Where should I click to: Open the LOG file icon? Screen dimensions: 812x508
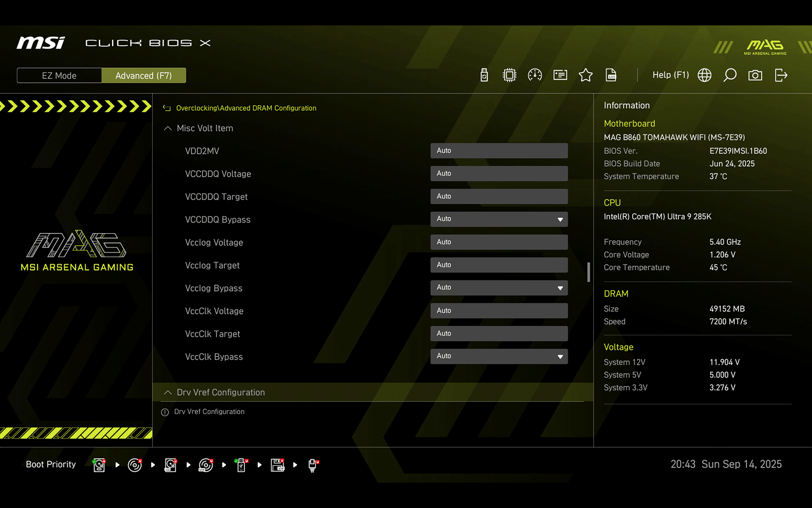611,75
